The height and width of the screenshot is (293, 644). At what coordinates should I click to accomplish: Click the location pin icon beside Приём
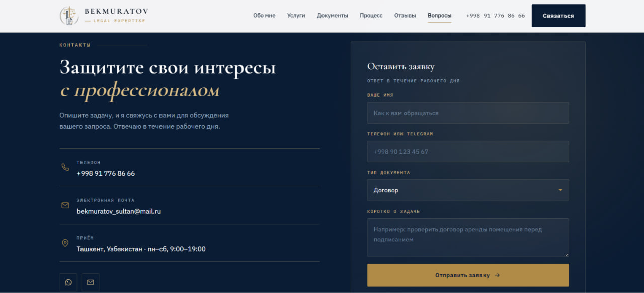65,243
